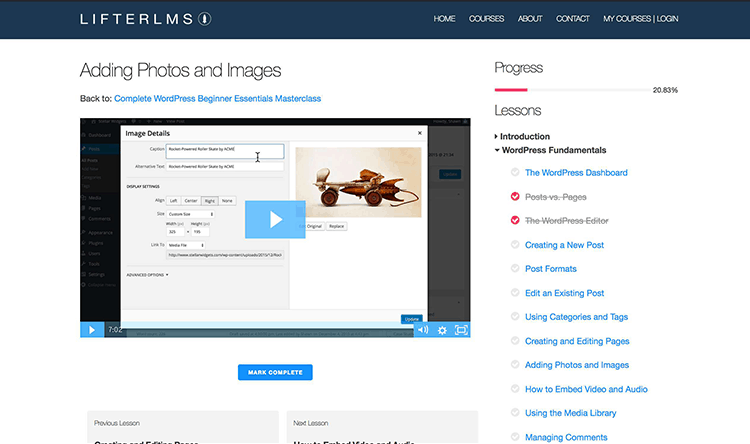Click the checkmark beside Managing Comments

(x=515, y=437)
